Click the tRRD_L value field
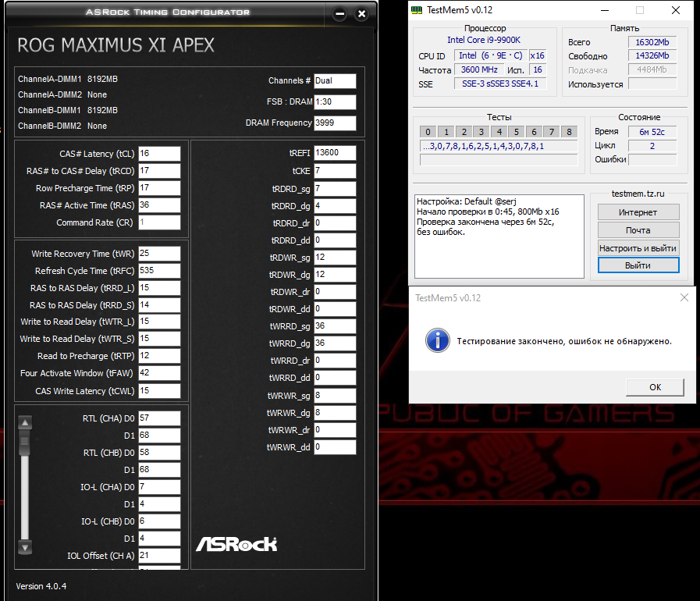 (159, 288)
